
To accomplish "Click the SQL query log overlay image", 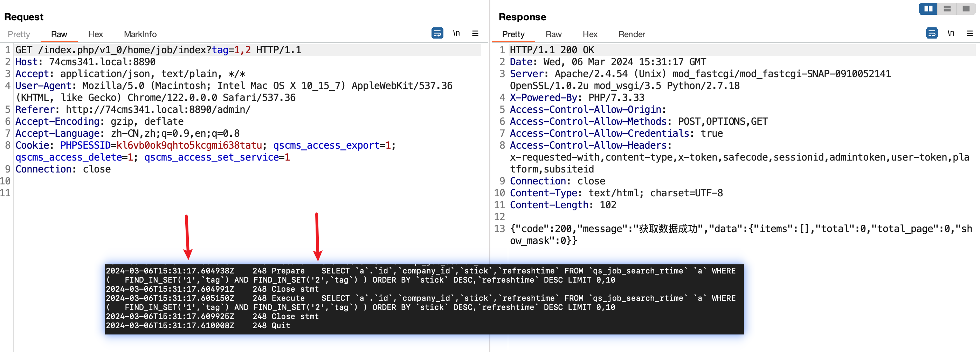I will [424, 299].
